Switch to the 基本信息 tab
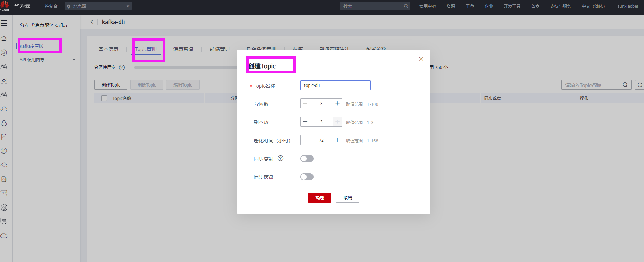Image resolution: width=644 pixels, height=262 pixels. click(108, 49)
